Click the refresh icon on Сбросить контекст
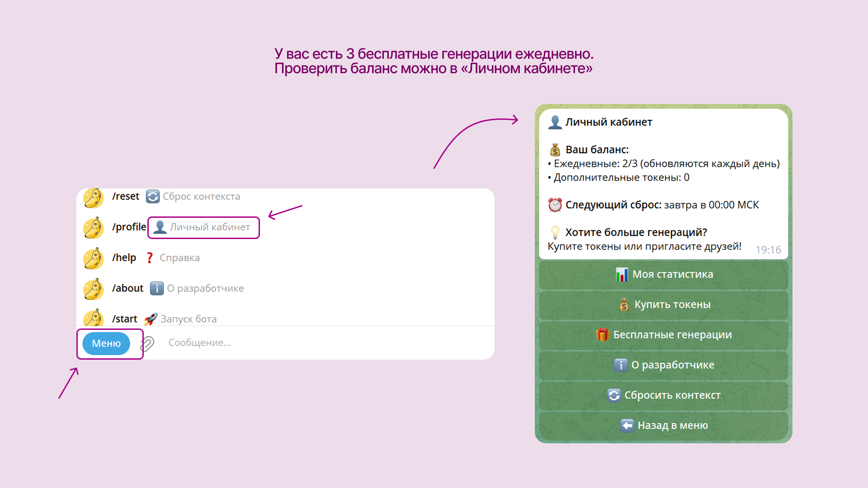The height and width of the screenshot is (488, 868). [613, 395]
